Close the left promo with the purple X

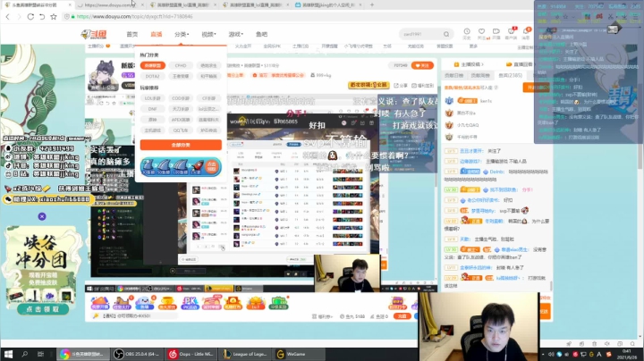coord(42,216)
